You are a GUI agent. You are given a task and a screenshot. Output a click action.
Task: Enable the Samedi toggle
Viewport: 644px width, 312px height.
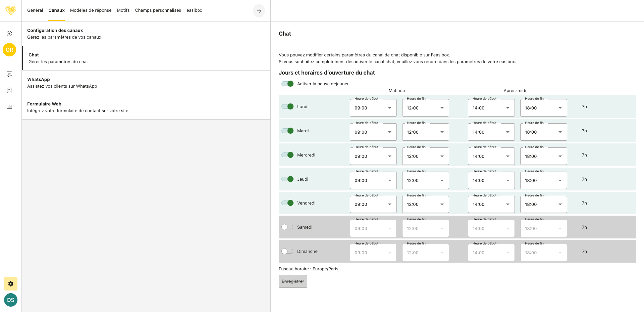click(x=287, y=227)
